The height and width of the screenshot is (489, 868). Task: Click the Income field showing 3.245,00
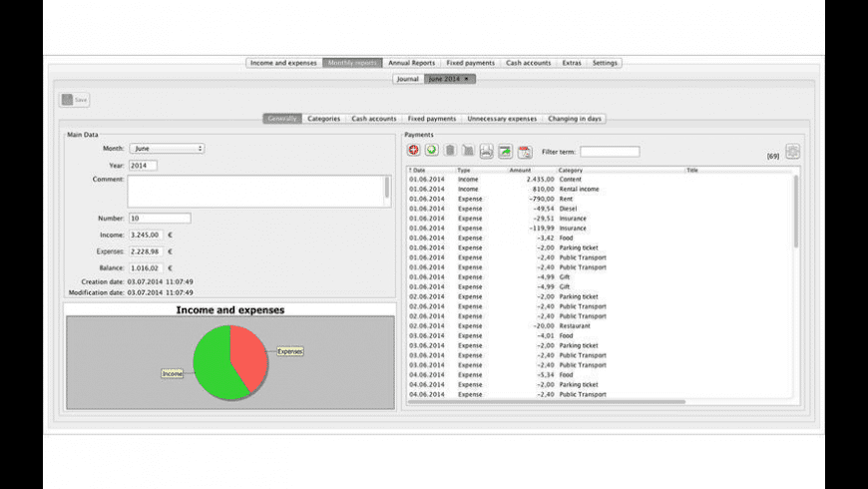tap(146, 235)
